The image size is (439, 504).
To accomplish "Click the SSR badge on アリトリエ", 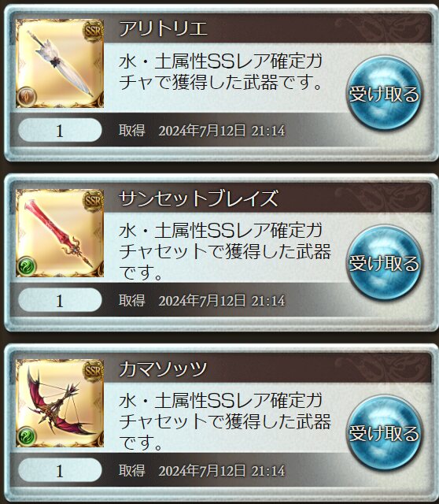I will [x=93, y=31].
